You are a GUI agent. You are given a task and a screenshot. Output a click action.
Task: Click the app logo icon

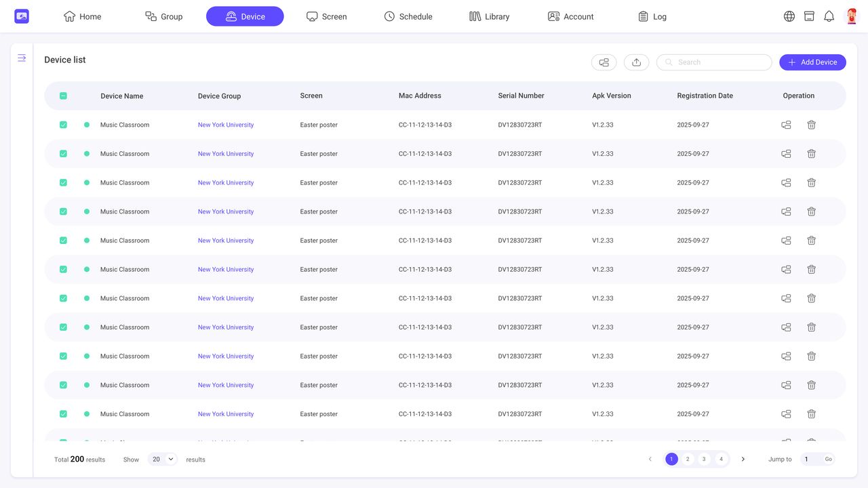(x=22, y=16)
